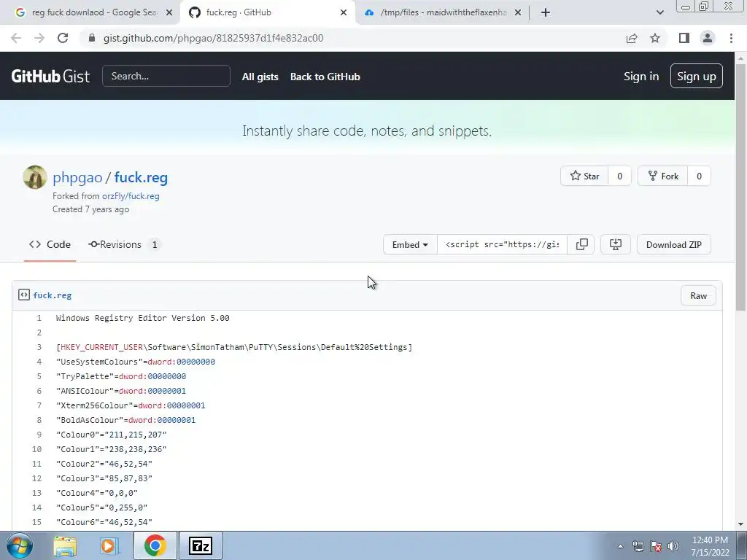
Task: Close the Google Search tab
Action: [x=169, y=12]
